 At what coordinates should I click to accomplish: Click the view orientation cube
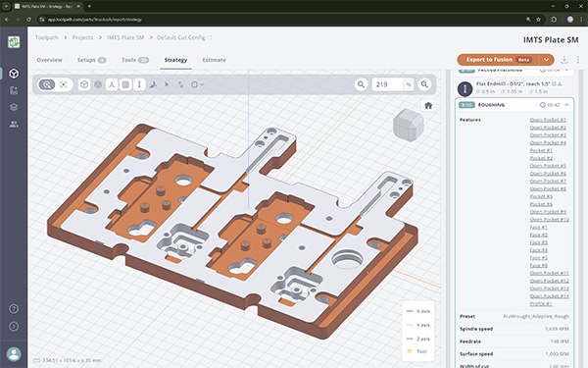pyautogui.click(x=408, y=125)
